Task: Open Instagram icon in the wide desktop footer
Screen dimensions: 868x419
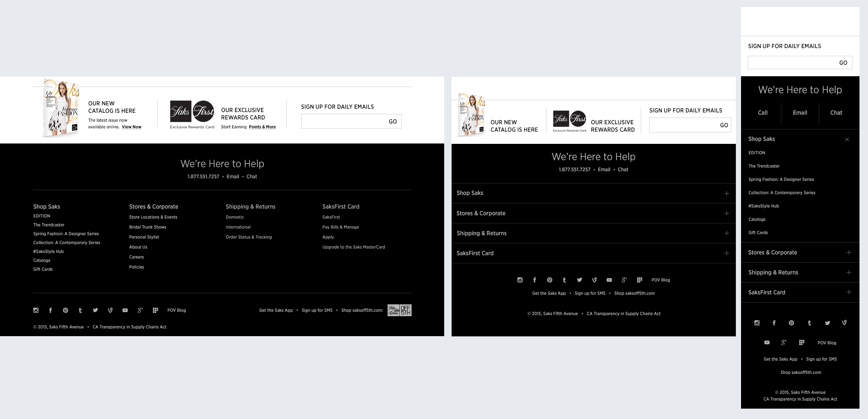Action: [36, 310]
